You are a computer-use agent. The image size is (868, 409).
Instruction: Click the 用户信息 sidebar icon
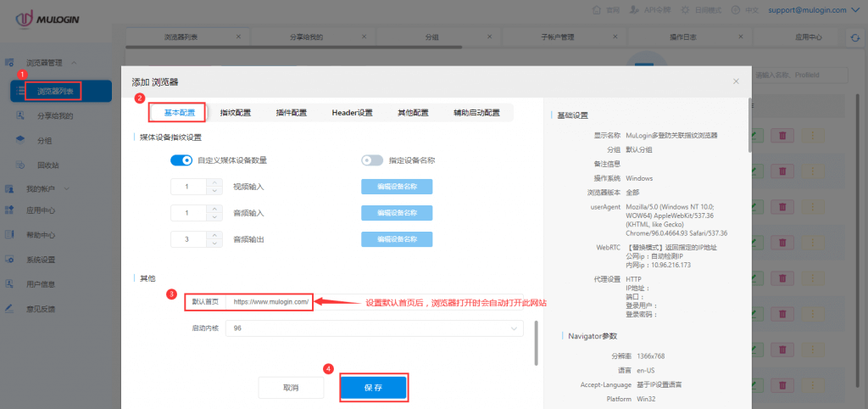9,283
